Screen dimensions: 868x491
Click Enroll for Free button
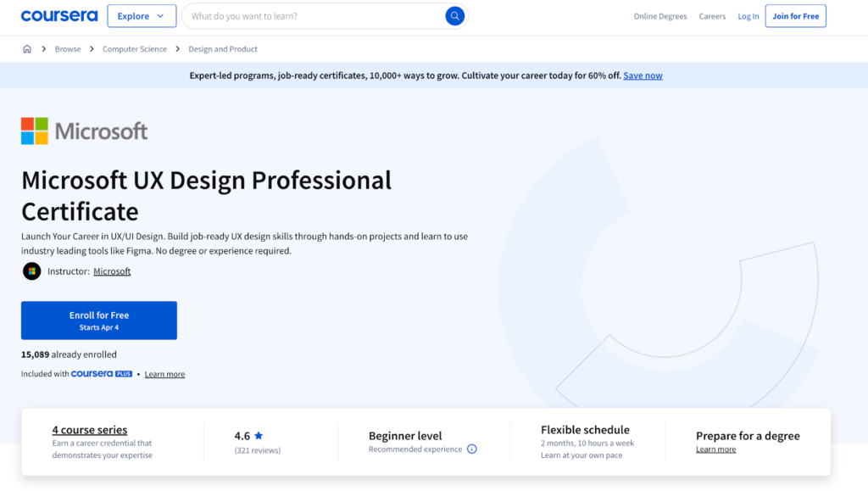[x=99, y=321]
